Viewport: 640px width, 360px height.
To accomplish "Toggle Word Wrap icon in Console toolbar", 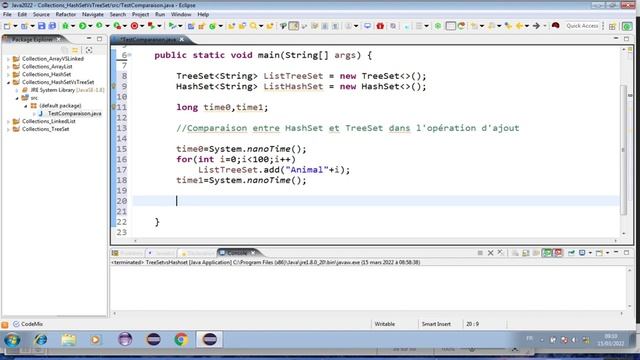I will coord(536,253).
